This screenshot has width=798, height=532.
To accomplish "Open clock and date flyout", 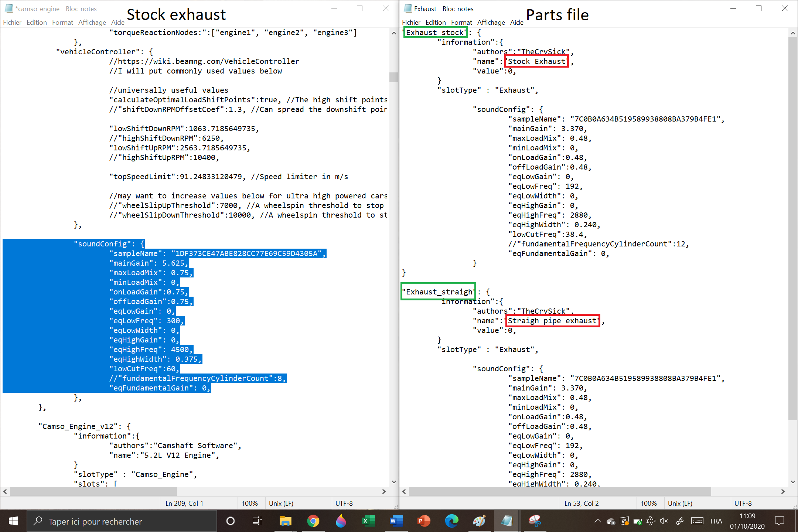I will tap(747, 521).
